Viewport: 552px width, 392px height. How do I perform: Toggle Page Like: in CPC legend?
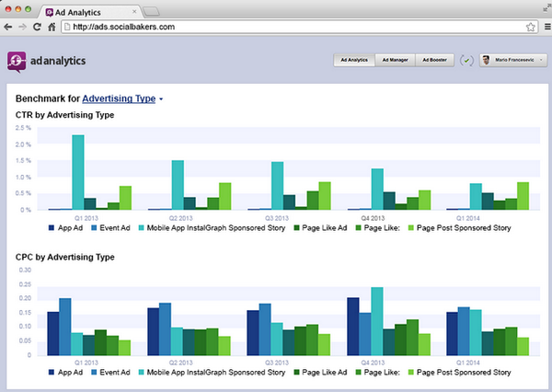(x=378, y=373)
